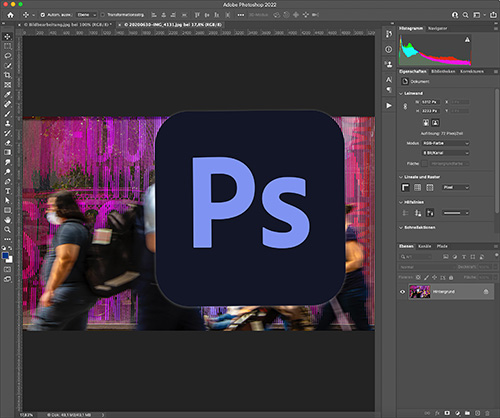Click the canvas height H input field

tap(430, 111)
